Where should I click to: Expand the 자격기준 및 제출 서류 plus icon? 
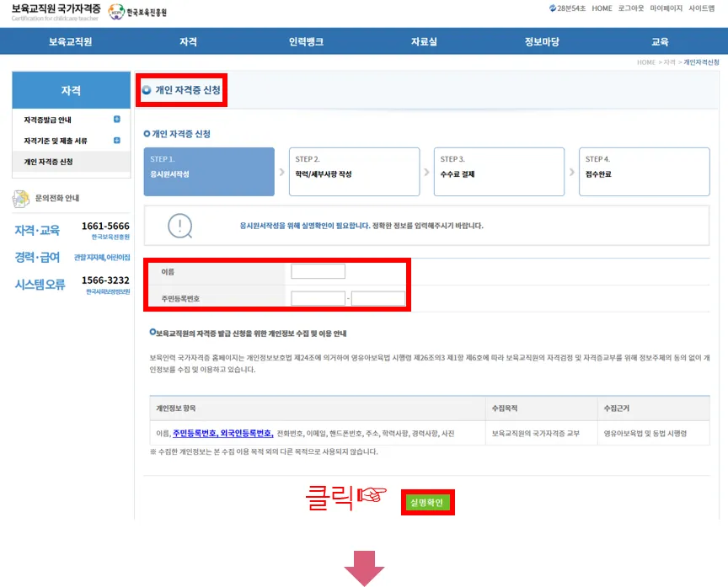pos(117,141)
